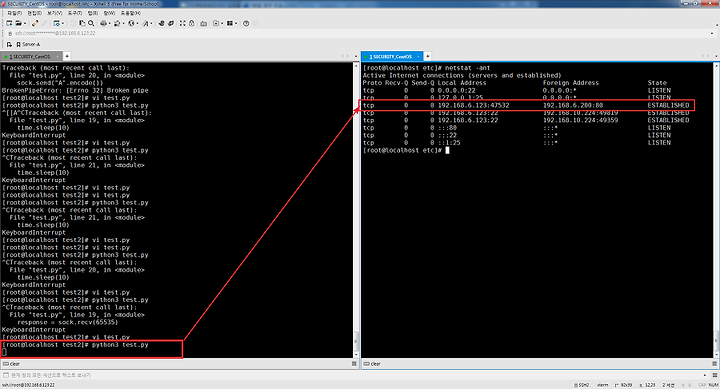Toggle send text to all sessions checkbox
This screenshot has width=720, height=389.
6,375
